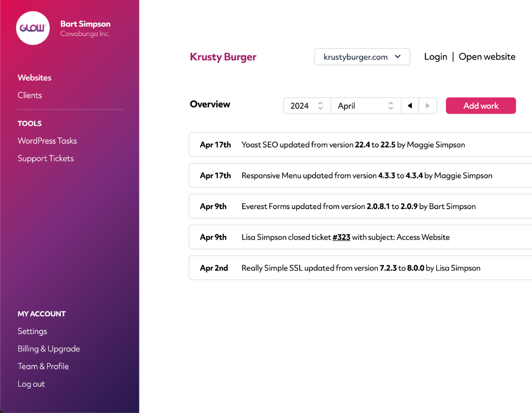Viewport: 532px width, 413px height.
Task: Log out of the account
Action: (x=31, y=384)
